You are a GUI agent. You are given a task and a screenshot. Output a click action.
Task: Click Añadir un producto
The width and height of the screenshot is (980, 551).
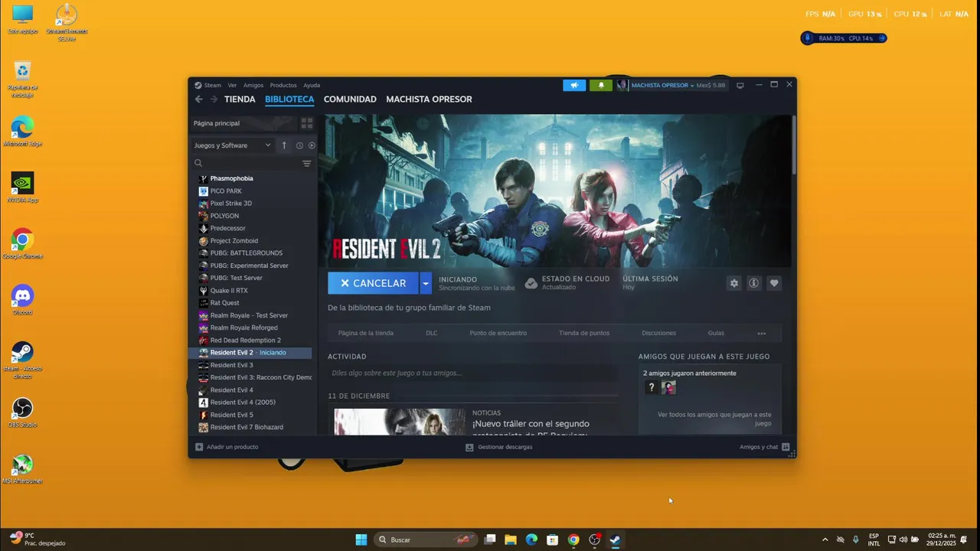click(x=227, y=447)
